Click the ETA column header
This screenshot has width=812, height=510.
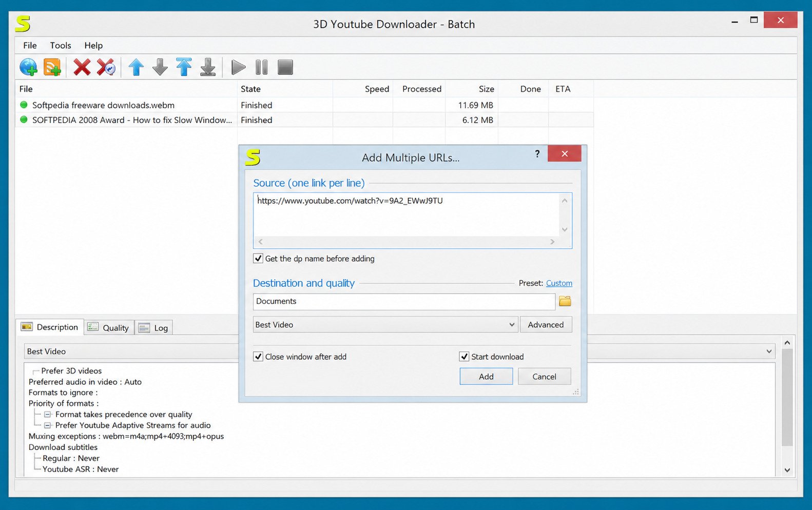(x=571, y=89)
